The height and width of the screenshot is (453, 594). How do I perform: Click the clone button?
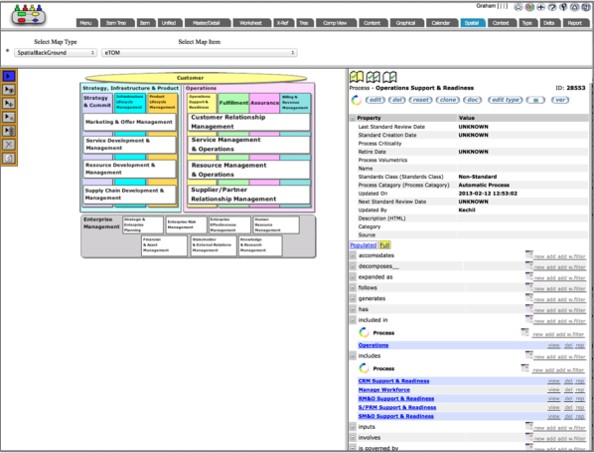(x=448, y=100)
